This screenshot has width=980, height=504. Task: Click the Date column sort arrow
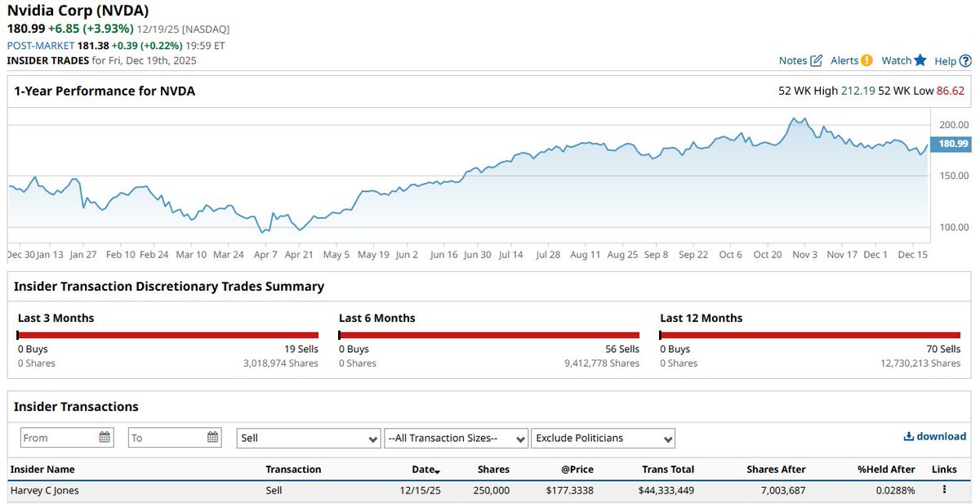[437, 471]
